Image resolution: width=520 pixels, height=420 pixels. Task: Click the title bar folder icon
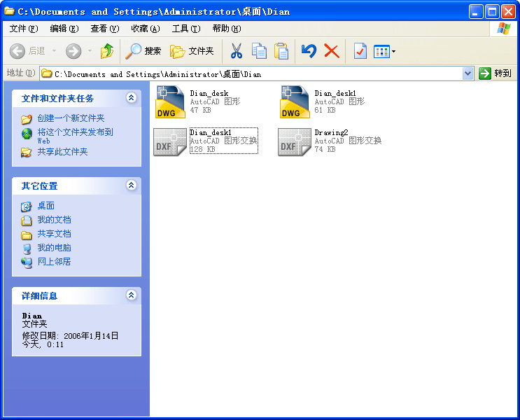[x=9, y=11]
